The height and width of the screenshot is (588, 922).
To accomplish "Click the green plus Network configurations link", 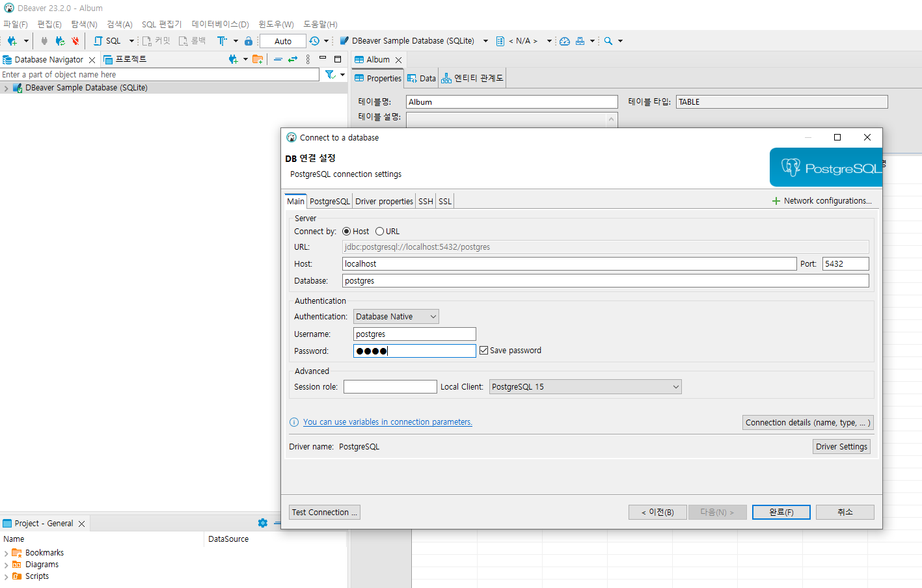I will coord(822,201).
